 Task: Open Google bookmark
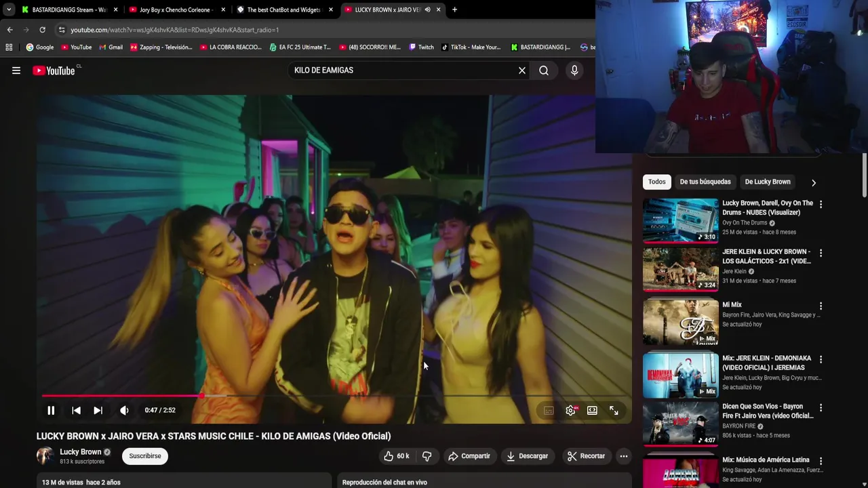[40, 47]
